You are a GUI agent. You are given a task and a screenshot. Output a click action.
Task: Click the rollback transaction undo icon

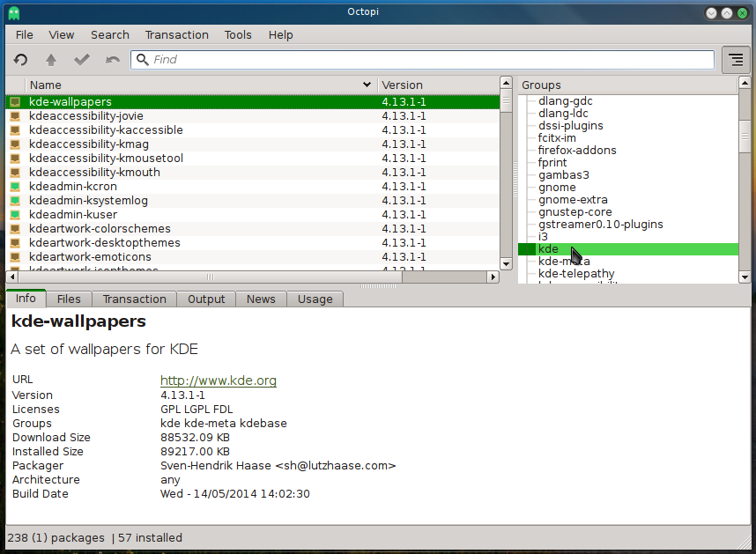tap(113, 60)
